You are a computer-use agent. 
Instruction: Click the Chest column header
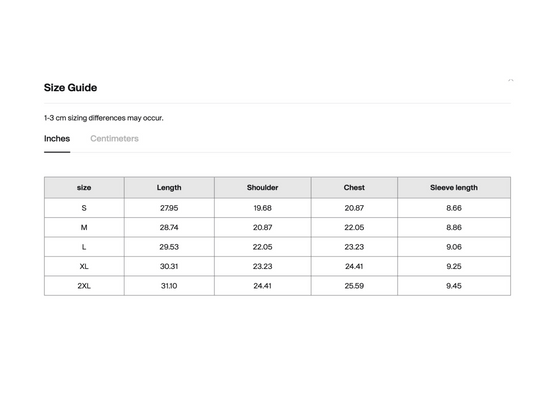354,188
